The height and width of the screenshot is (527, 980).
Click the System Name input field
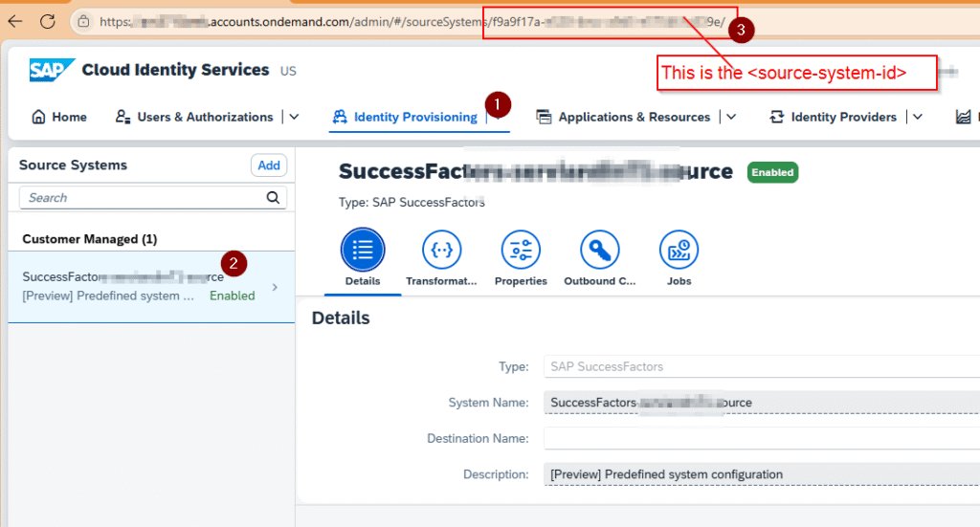762,403
